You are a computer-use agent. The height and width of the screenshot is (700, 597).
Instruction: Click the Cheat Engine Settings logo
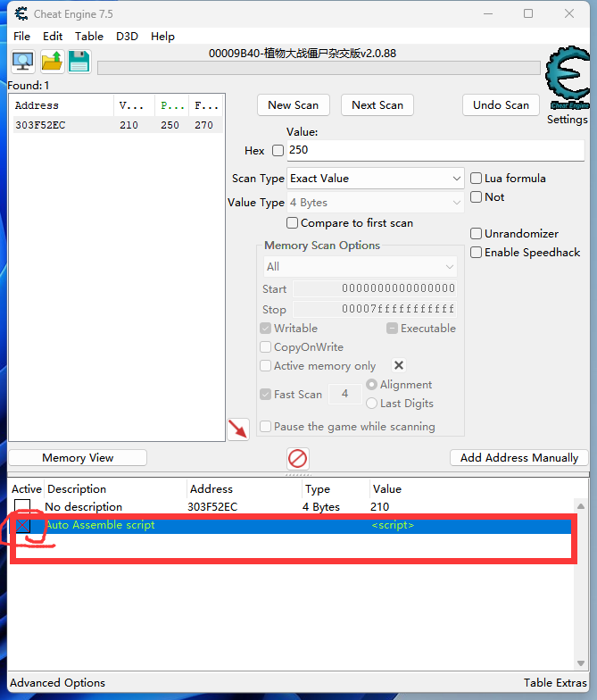(567, 81)
